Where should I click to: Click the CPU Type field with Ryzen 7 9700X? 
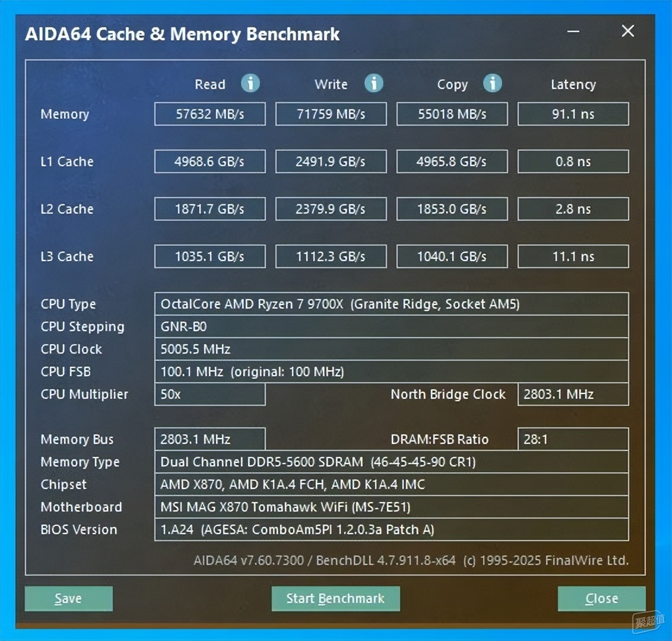392,304
